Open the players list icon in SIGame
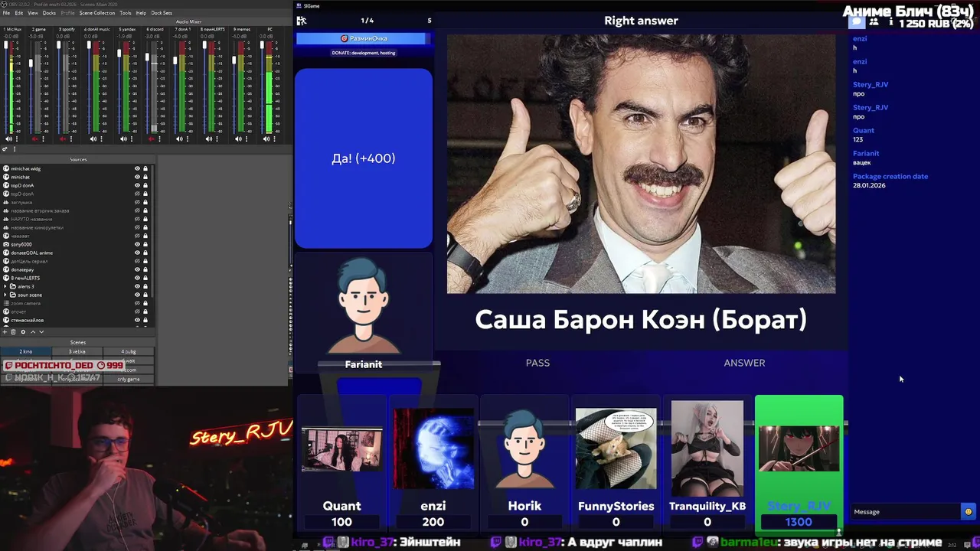This screenshot has width=980, height=551. click(874, 21)
